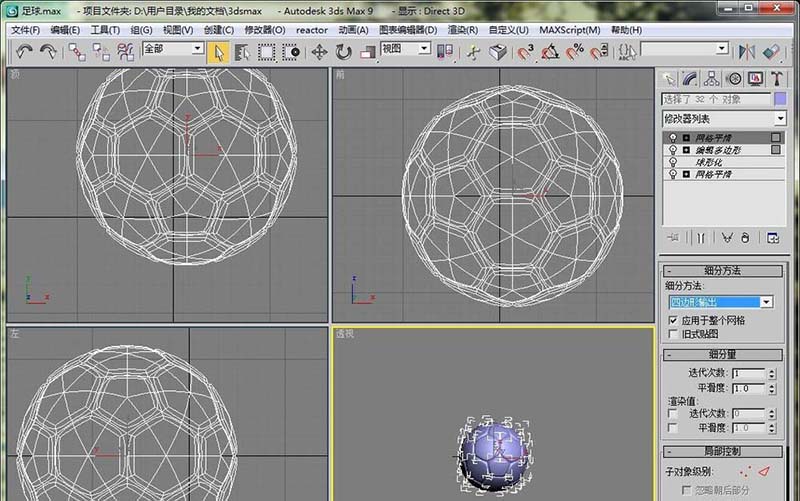Screen dimensions: 800x501
Task: Select the Select and Move tool
Action: click(319, 52)
